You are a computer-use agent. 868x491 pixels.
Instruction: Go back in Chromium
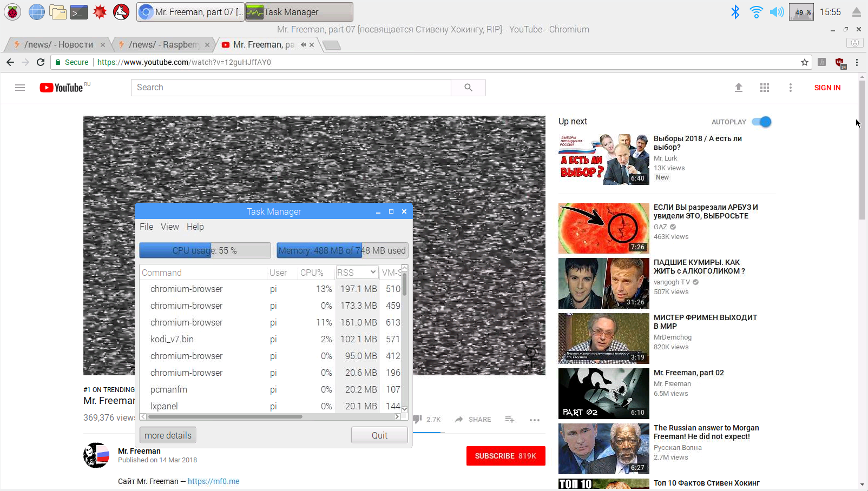pos(10,62)
